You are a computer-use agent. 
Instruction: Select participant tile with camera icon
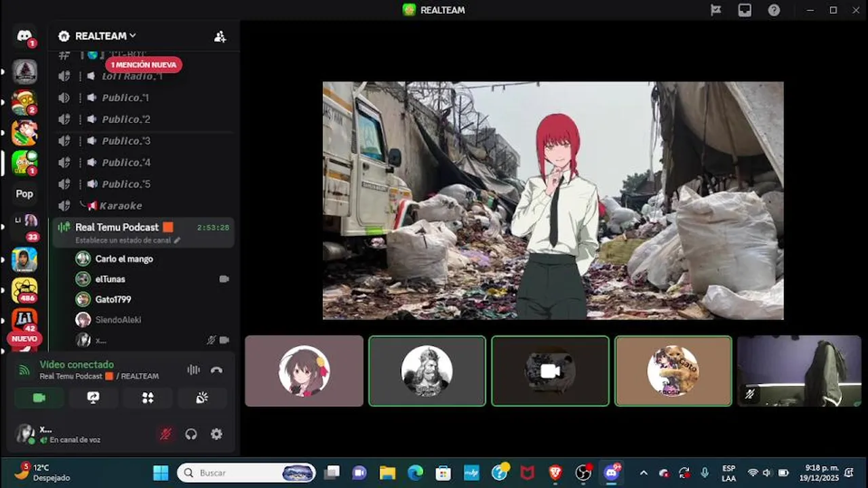click(550, 371)
